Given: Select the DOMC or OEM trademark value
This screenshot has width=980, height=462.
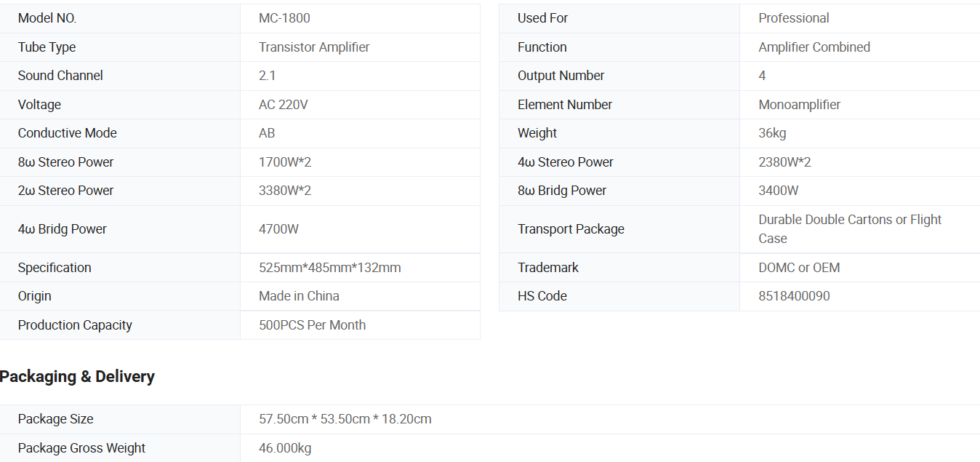Looking at the screenshot, I should (x=799, y=268).
